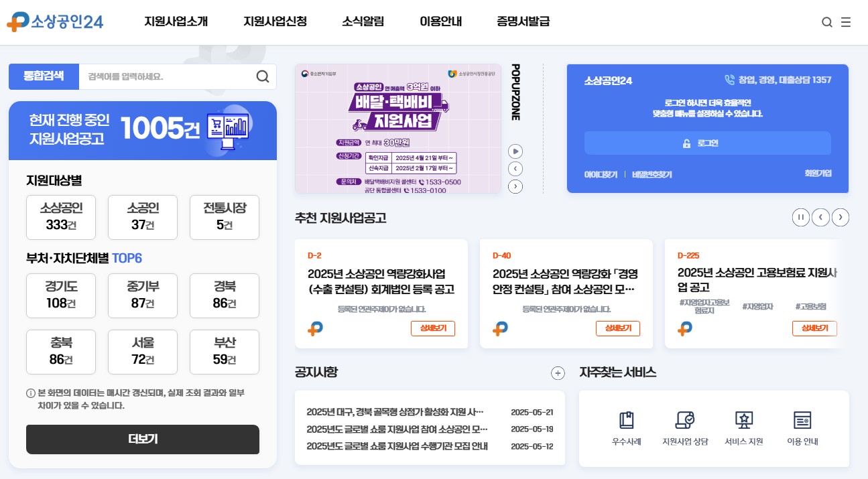Open the 소상공인24 home logo

pyautogui.click(x=55, y=21)
